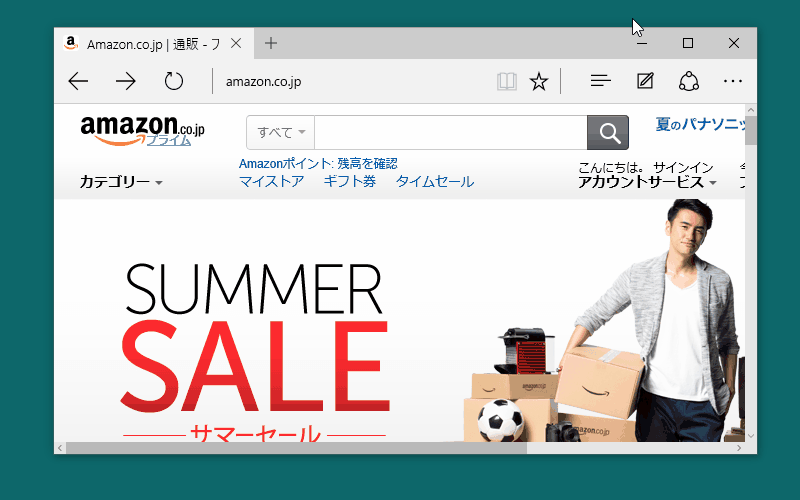Viewport: 800px width, 500px height.
Task: Open the アカウントサービス dropdown
Action: pos(647,182)
